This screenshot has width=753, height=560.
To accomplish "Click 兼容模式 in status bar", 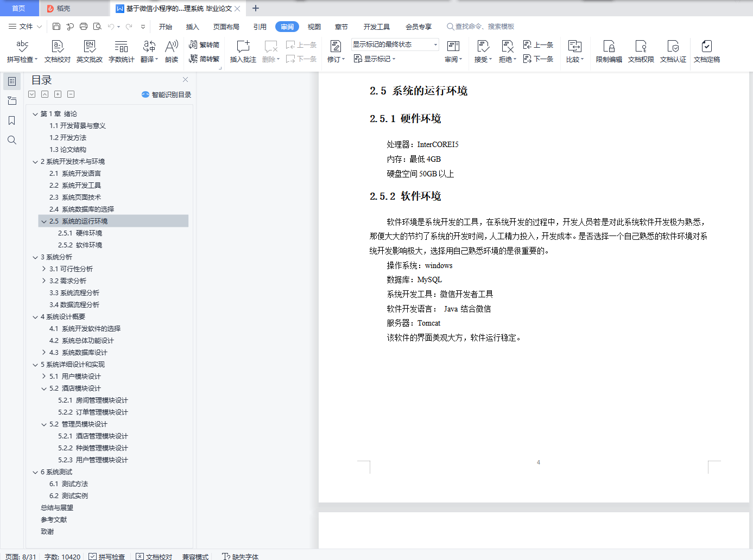I will [x=195, y=557].
